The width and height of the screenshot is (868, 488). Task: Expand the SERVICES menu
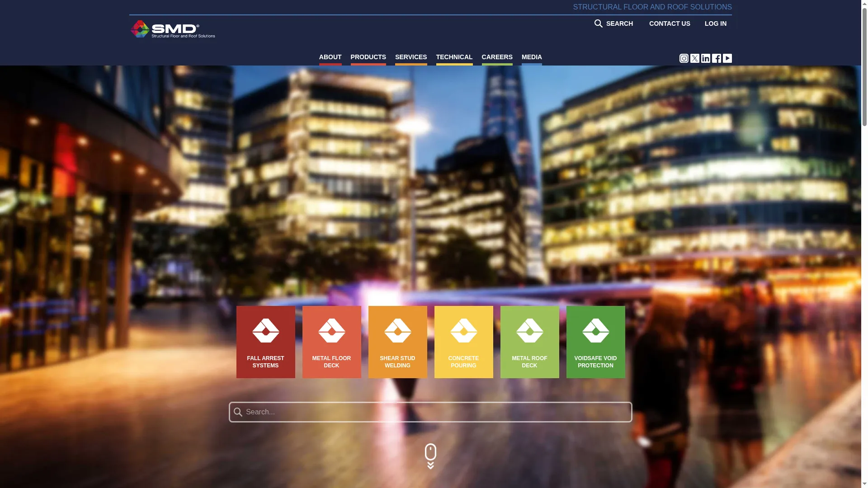click(410, 57)
